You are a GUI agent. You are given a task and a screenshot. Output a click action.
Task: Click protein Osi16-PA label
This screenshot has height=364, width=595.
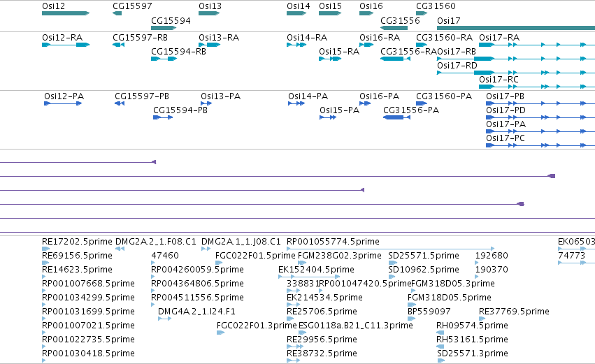(380, 96)
